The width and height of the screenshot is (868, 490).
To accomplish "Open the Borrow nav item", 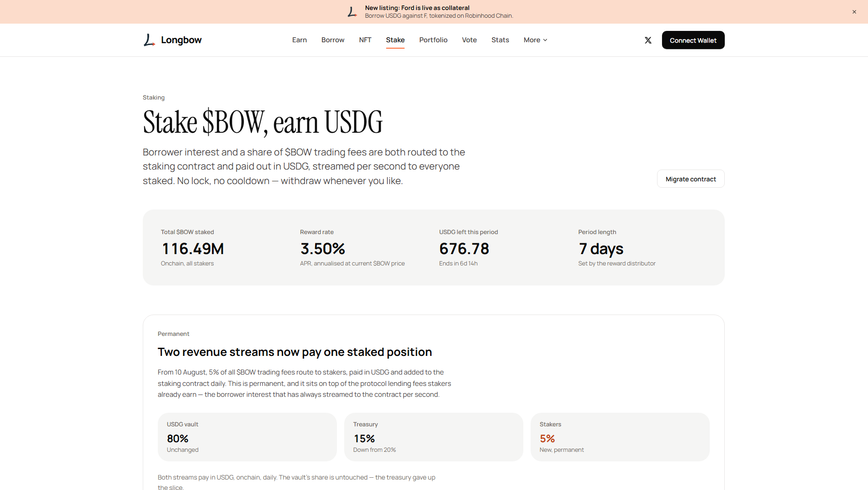I will click(333, 40).
